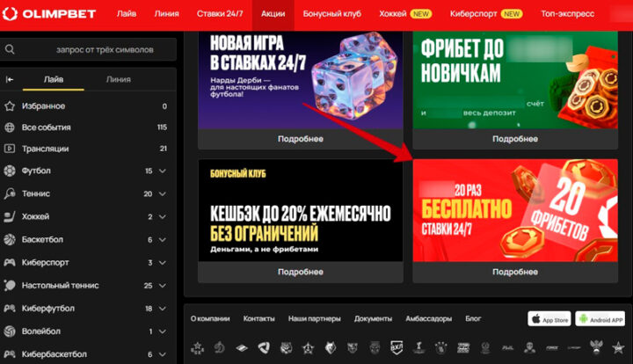Download via App Store badge
This screenshot has width=633, height=364.
(x=549, y=319)
